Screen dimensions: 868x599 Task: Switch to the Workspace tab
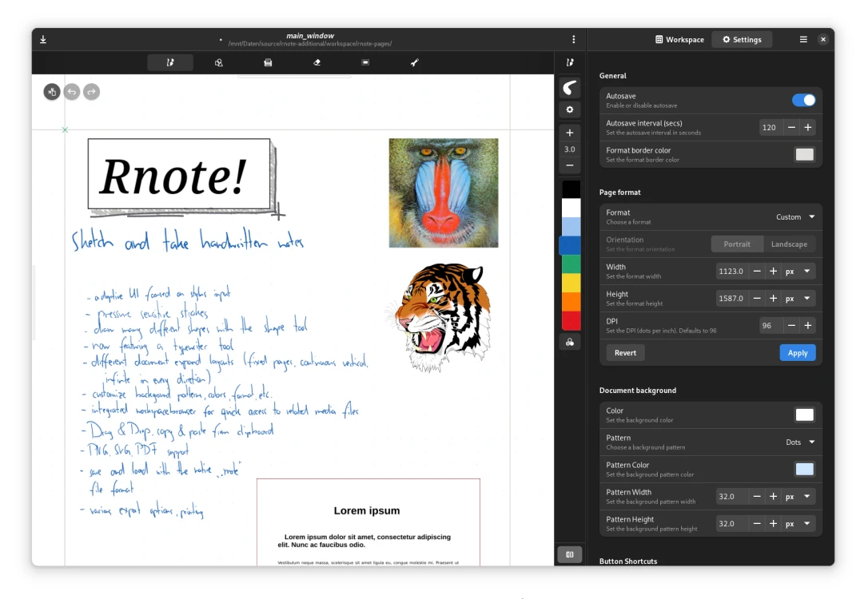(679, 39)
